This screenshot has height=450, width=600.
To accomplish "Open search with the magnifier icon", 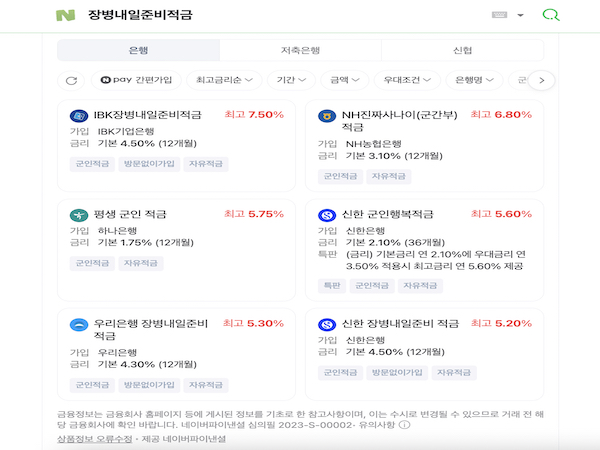I will point(551,15).
